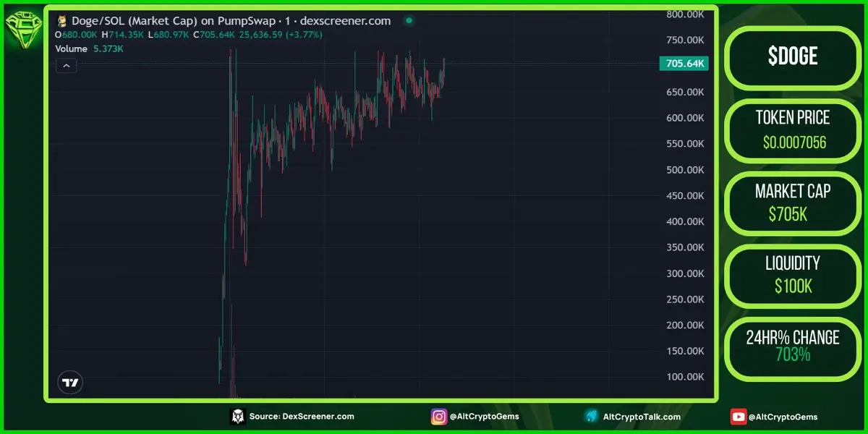
Task: Click the 750.00K price axis label
Action: pyautogui.click(x=684, y=41)
